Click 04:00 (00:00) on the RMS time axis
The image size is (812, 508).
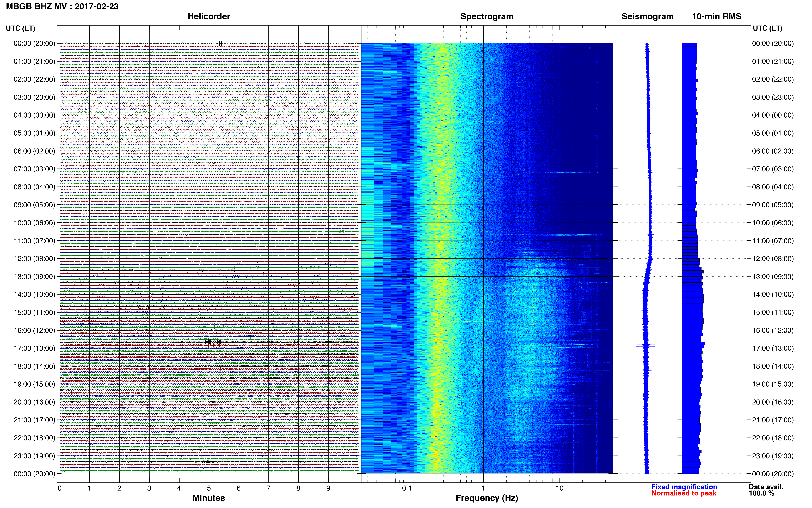[773, 115]
